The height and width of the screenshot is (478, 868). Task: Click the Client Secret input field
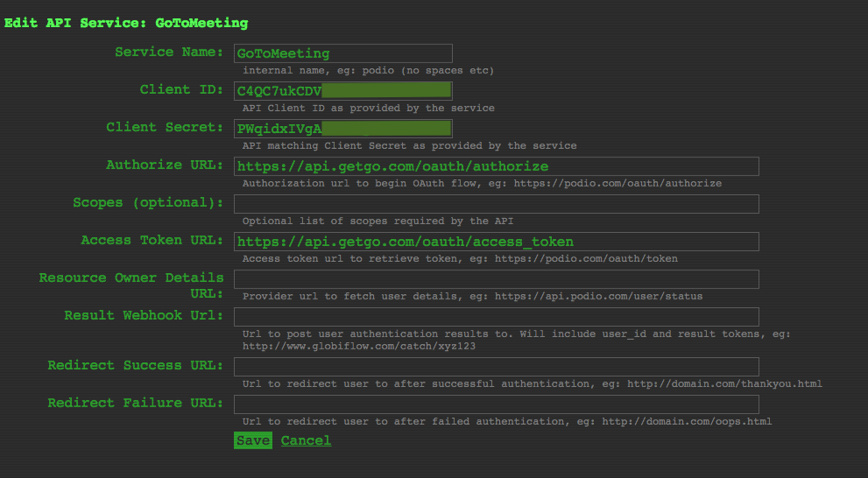343,129
